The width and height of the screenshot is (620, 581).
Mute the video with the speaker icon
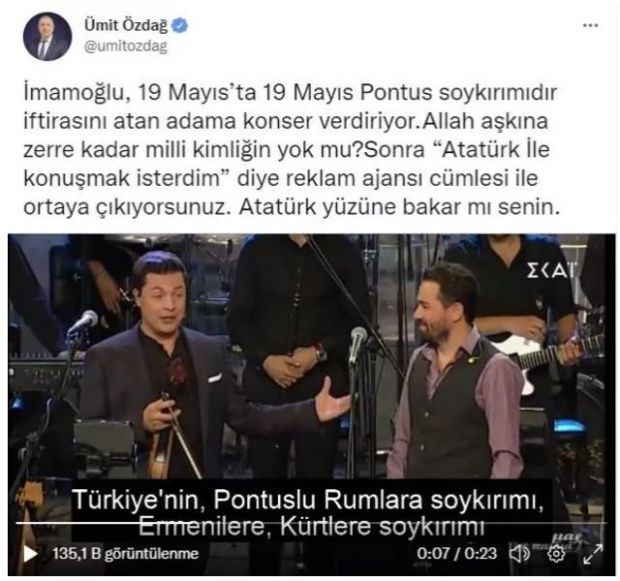tap(520, 553)
